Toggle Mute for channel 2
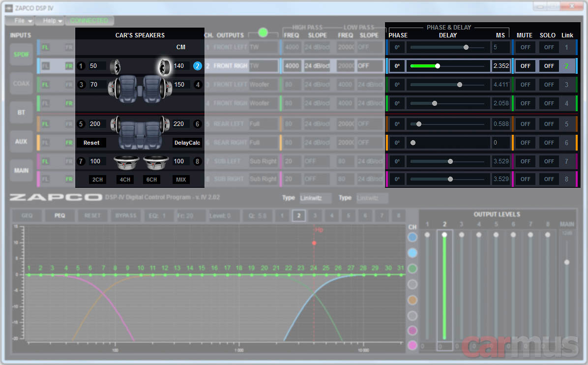 tap(526, 66)
